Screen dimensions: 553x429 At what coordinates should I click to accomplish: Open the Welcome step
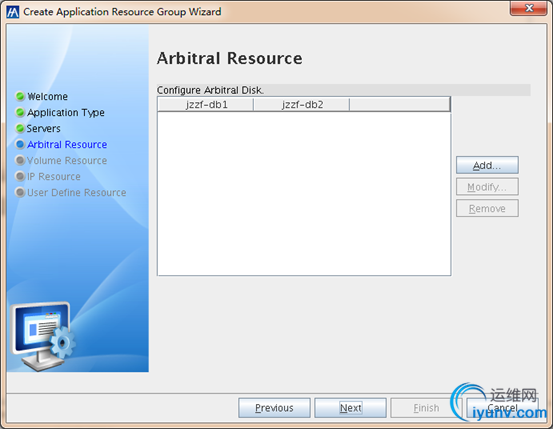pyautogui.click(x=48, y=96)
